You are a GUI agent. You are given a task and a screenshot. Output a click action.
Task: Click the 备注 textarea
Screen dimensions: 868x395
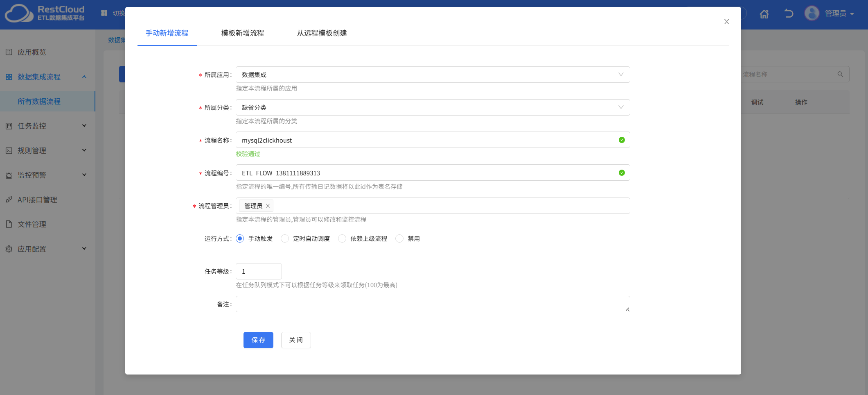433,304
